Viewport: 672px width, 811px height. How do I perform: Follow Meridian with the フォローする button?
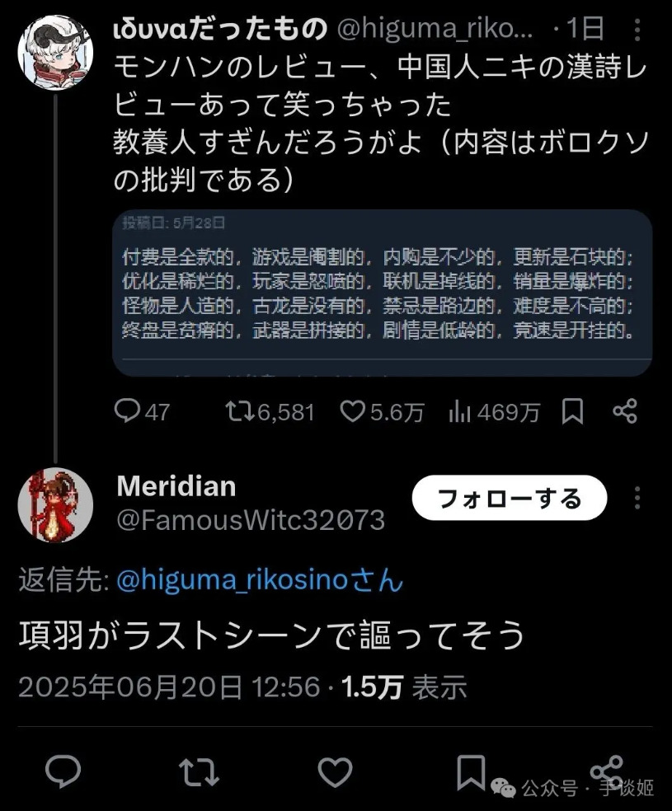(509, 498)
